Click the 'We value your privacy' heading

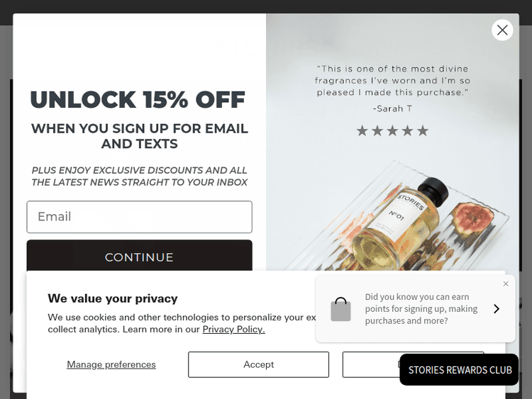(x=113, y=298)
